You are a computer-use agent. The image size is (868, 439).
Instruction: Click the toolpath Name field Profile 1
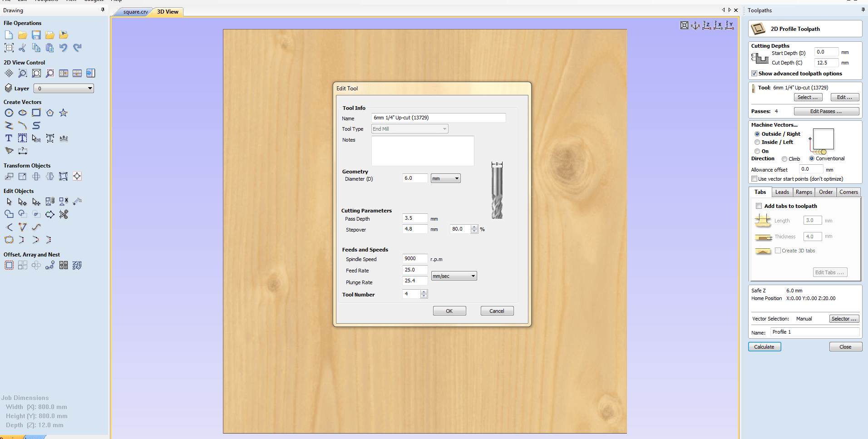(815, 332)
